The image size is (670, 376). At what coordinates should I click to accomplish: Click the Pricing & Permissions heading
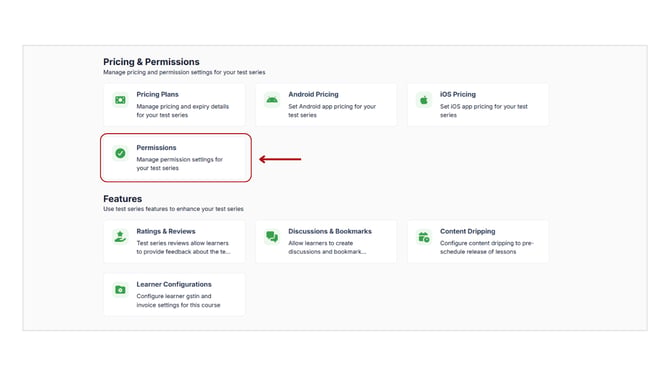click(151, 62)
